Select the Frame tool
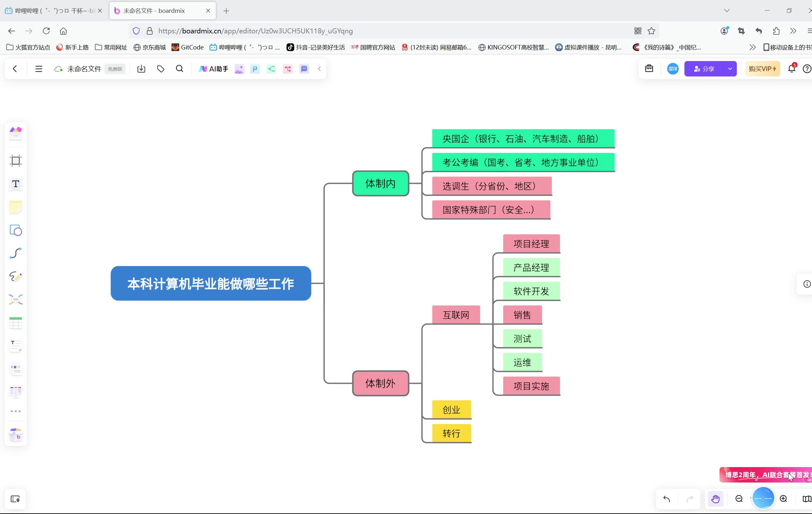 click(x=16, y=161)
